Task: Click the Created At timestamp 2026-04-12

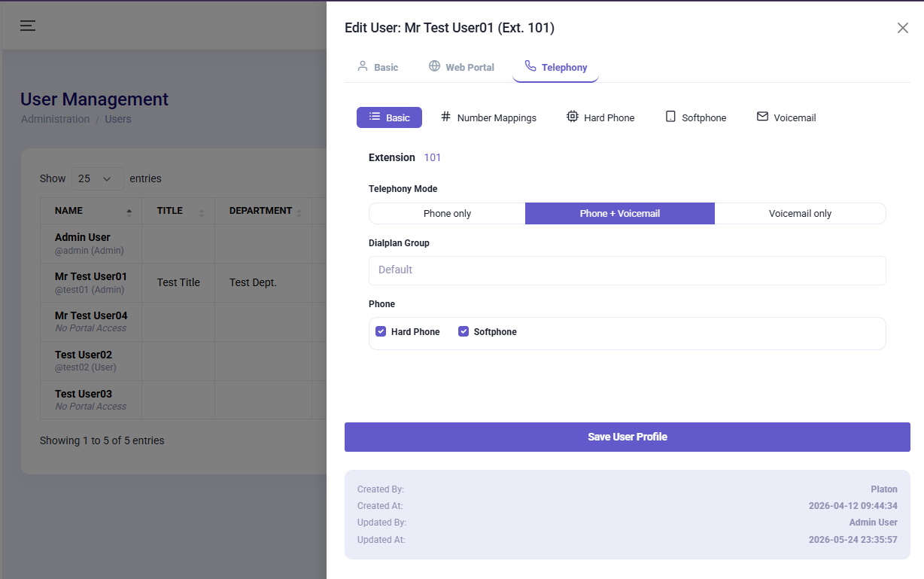Action: pyautogui.click(x=853, y=506)
